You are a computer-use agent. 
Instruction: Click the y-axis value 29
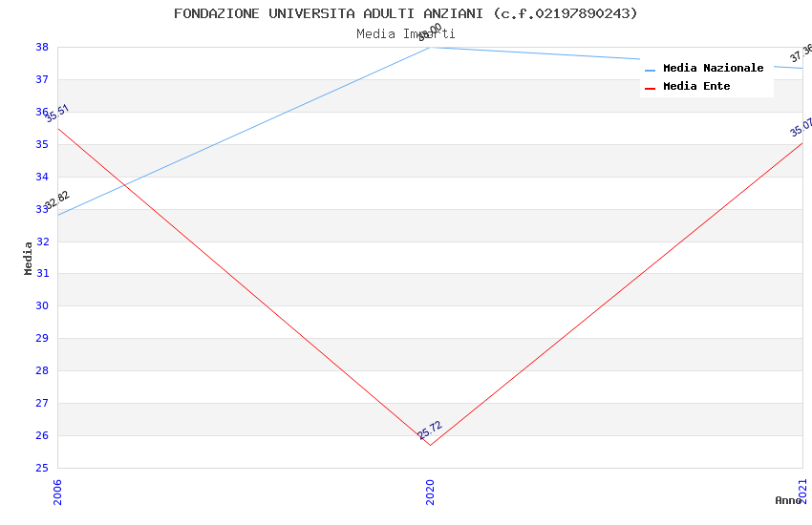pos(42,338)
